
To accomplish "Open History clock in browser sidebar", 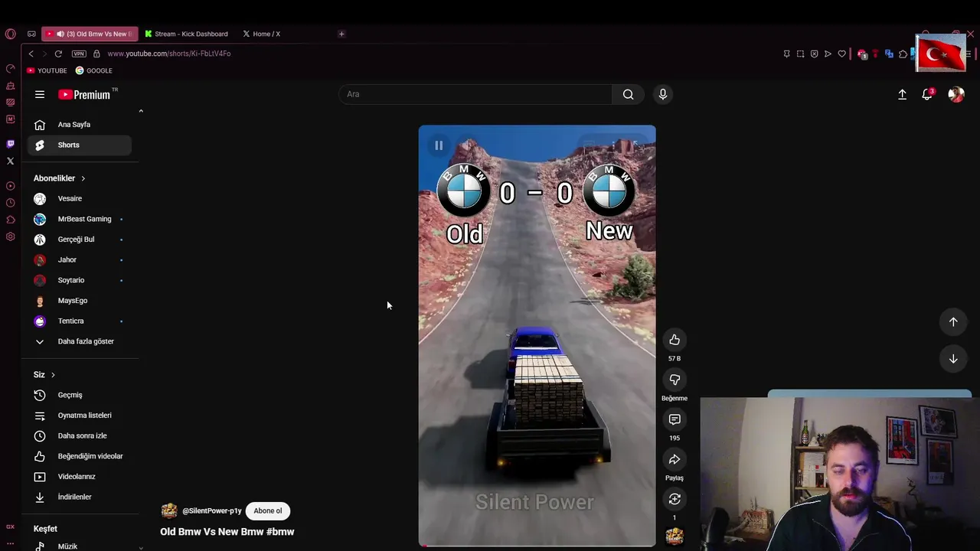I will [10, 203].
